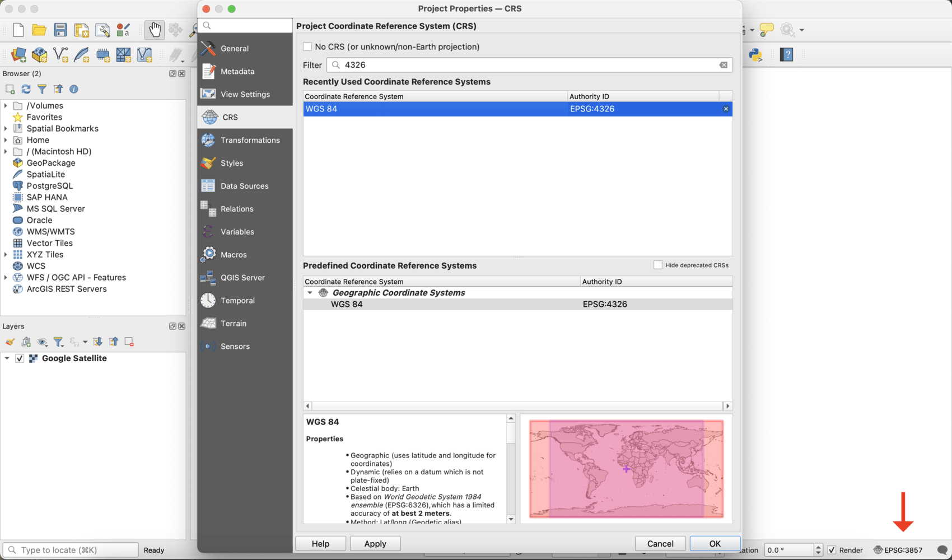Viewport: 952px width, 560px height.
Task: Open the Metadata tab
Action: [x=245, y=71]
